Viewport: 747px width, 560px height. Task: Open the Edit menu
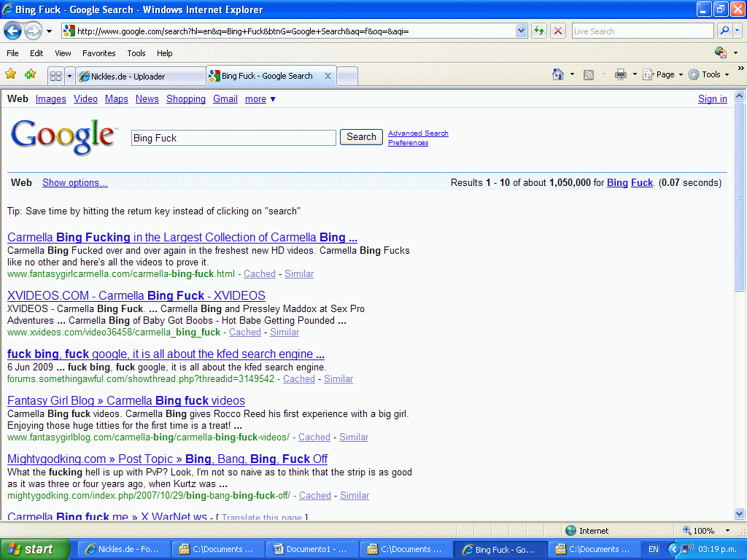pos(36,53)
